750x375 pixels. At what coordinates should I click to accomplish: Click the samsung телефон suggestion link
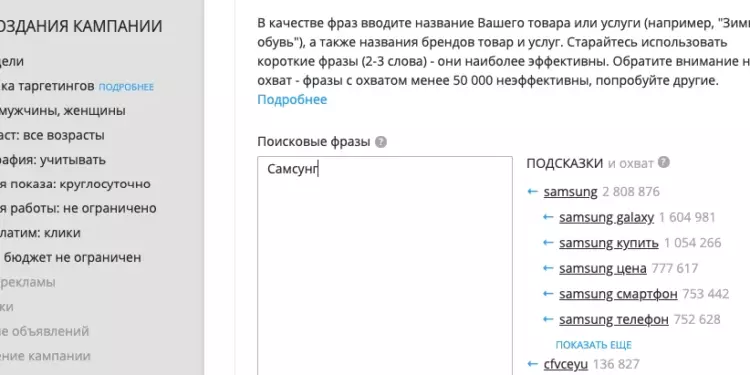click(614, 319)
